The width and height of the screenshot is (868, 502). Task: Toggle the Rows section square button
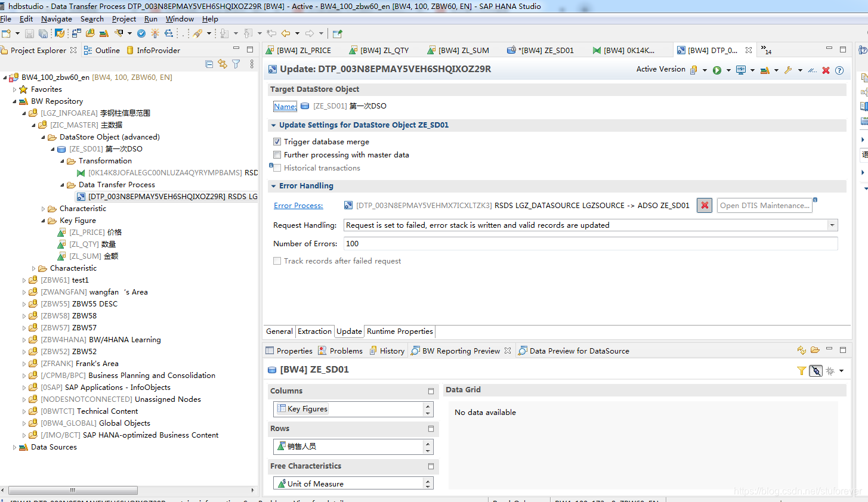(x=431, y=429)
